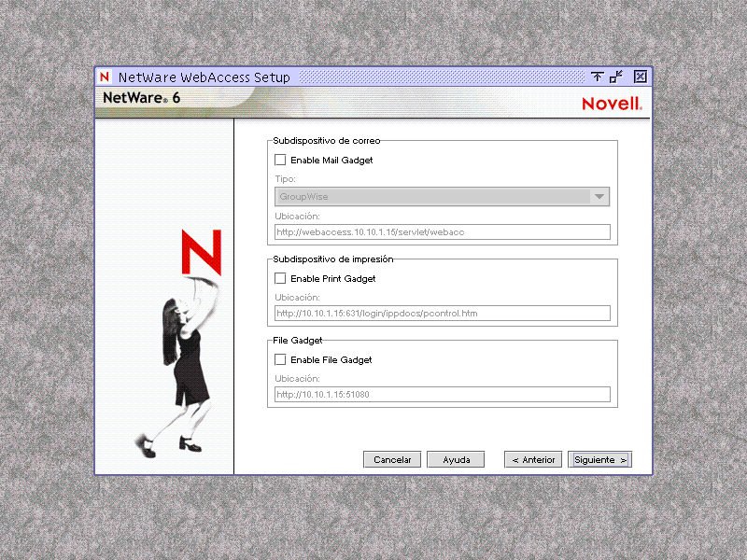Image resolution: width=747 pixels, height=560 pixels.
Task: Click the Novell N icon in the title bar
Action: coord(104,77)
